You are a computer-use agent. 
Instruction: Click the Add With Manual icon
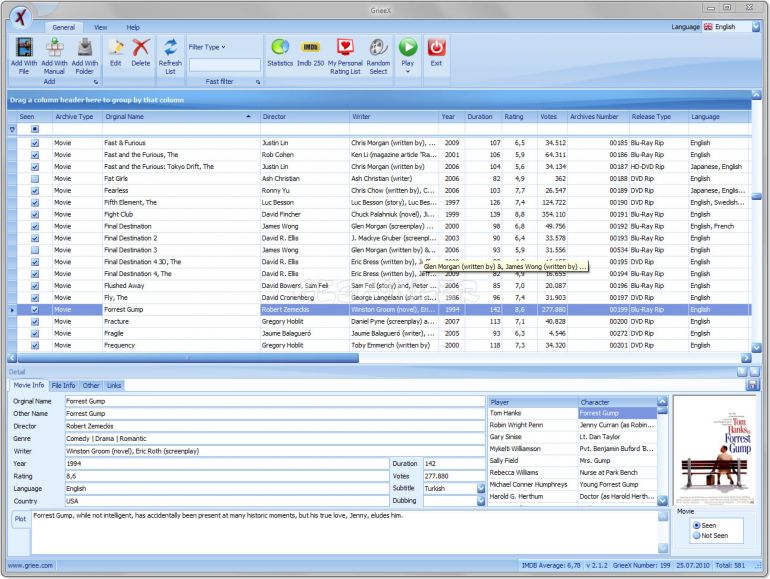[x=55, y=47]
